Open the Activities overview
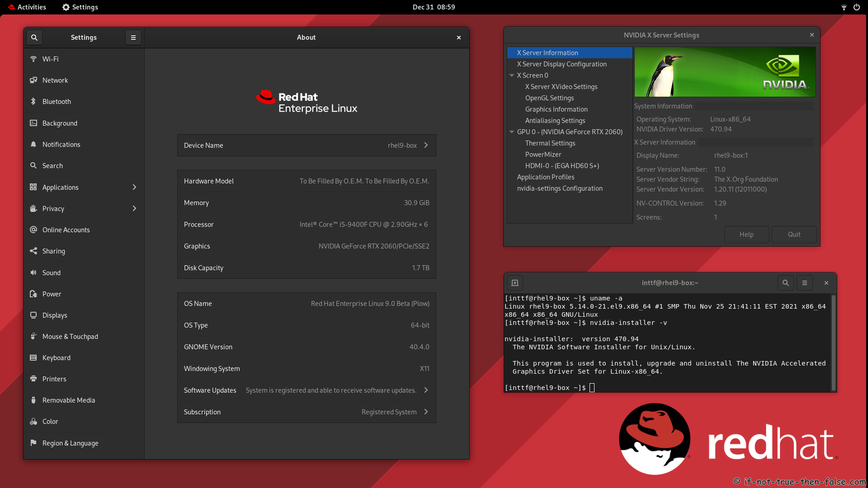The width and height of the screenshot is (868, 488). 27,7
